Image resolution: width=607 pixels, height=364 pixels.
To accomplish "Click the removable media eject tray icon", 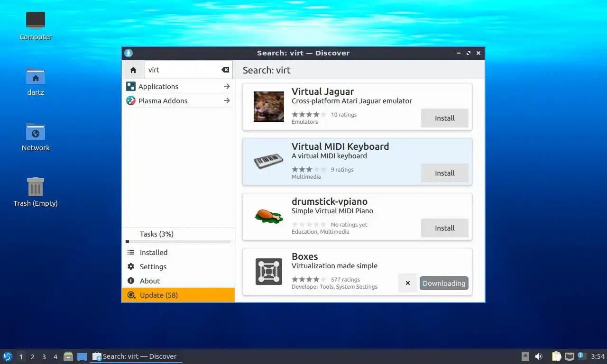I will point(525,356).
